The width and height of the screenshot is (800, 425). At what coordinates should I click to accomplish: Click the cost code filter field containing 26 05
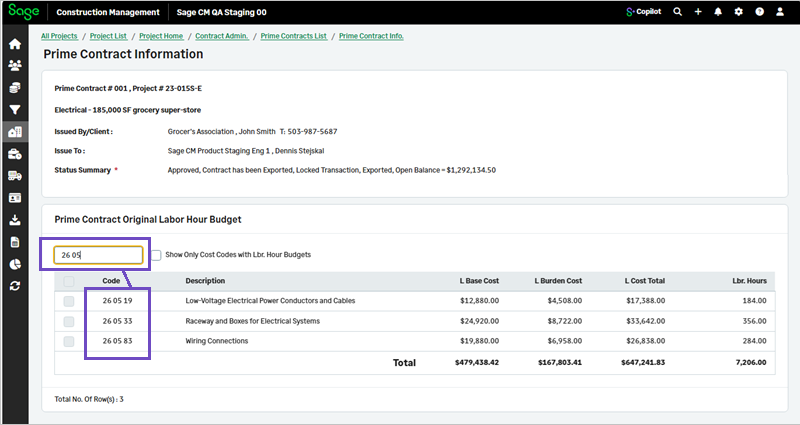tap(98, 255)
